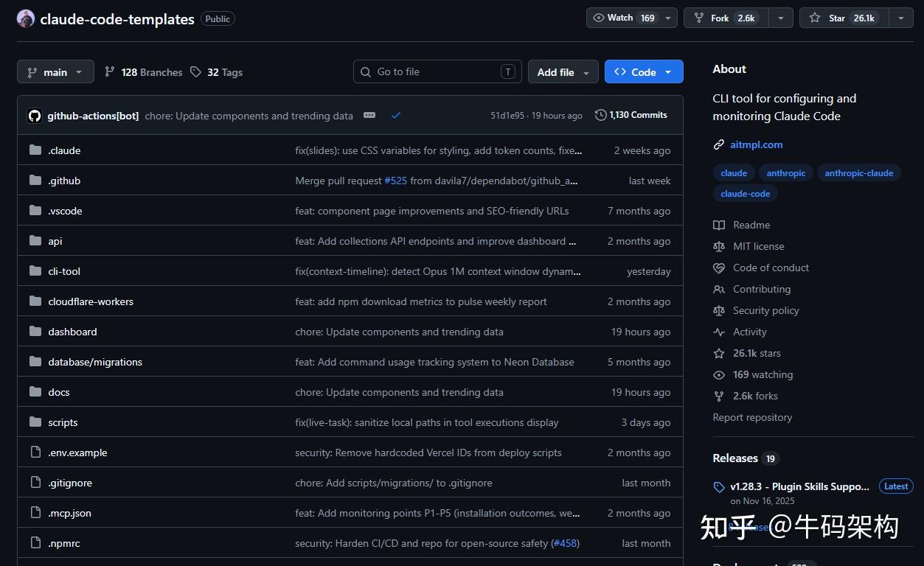Click the cloudflare-workers folder icon

pyautogui.click(x=35, y=301)
